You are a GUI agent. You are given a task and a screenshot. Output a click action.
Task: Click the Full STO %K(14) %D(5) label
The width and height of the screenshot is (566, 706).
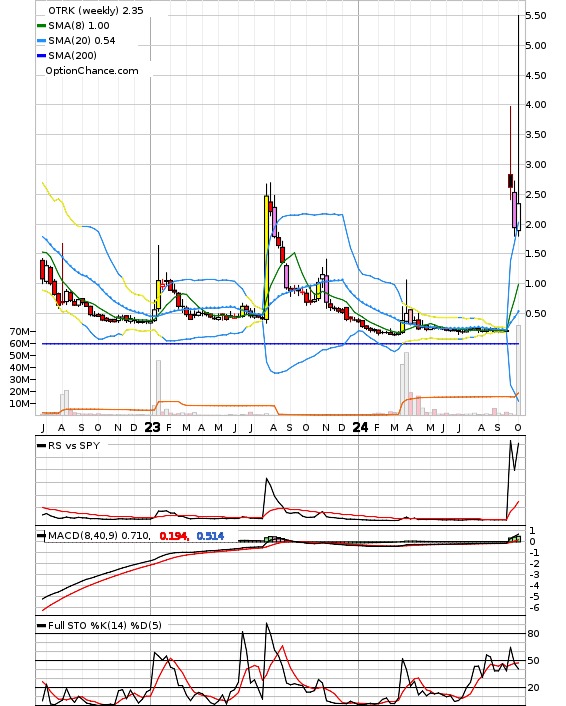click(x=104, y=625)
